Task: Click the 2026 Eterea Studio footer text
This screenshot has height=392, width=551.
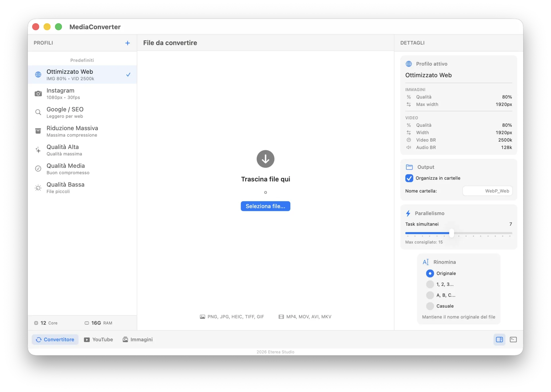Action: tap(275, 352)
